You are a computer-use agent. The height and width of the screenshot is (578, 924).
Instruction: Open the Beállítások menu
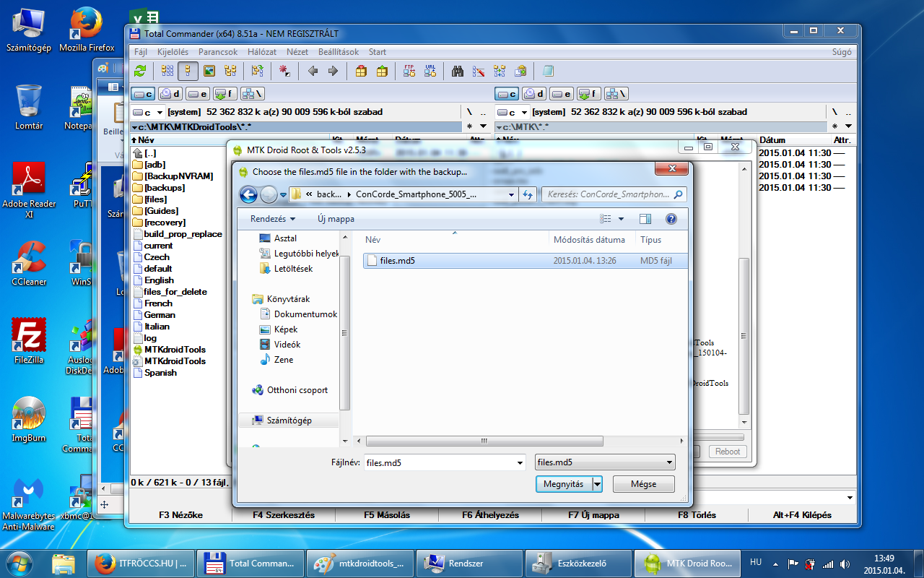[339, 52]
